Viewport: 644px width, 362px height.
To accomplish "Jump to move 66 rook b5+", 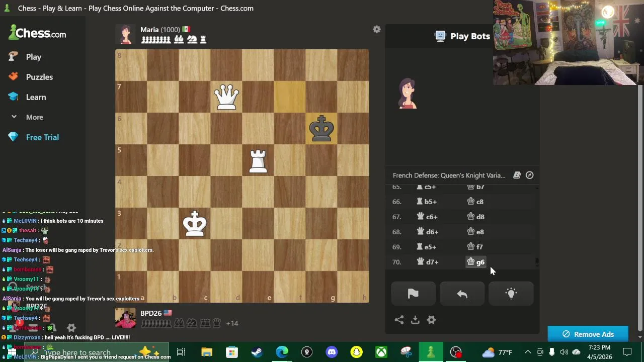I will (x=427, y=202).
